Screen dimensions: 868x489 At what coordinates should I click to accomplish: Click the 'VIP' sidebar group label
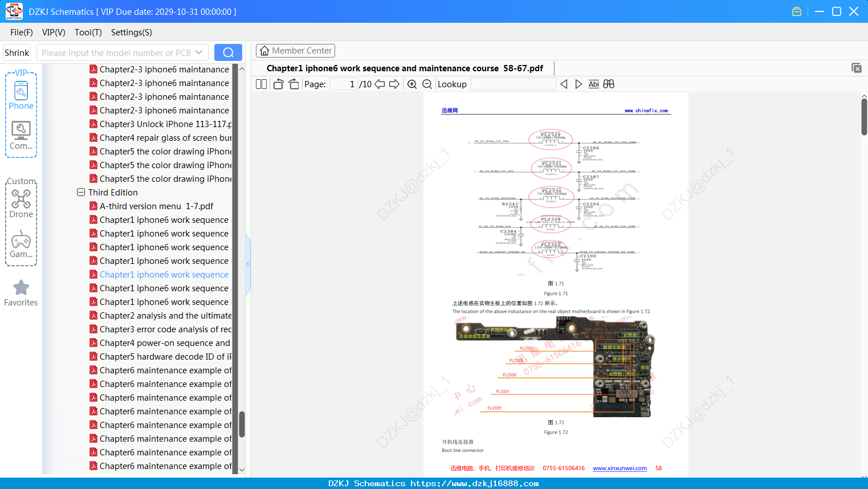(21, 73)
